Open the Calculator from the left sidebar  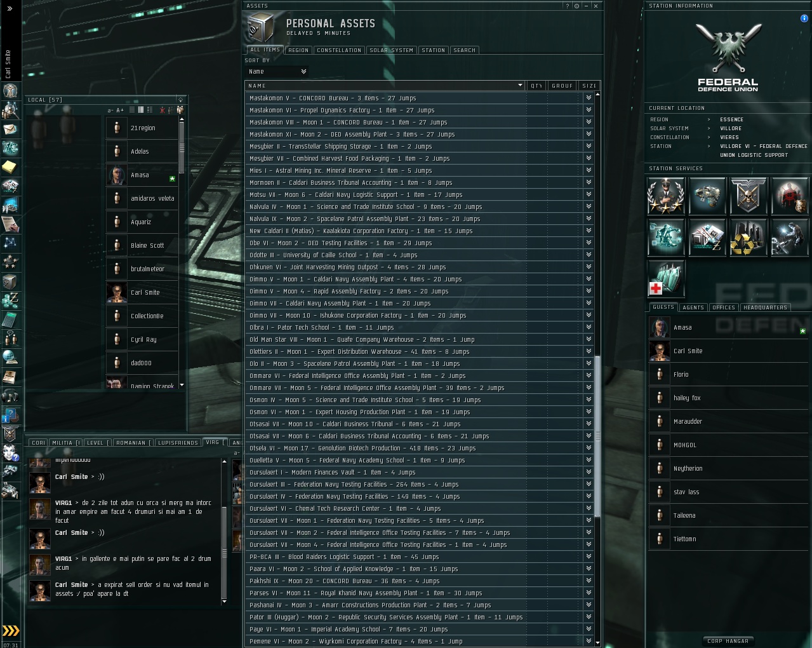point(10,320)
